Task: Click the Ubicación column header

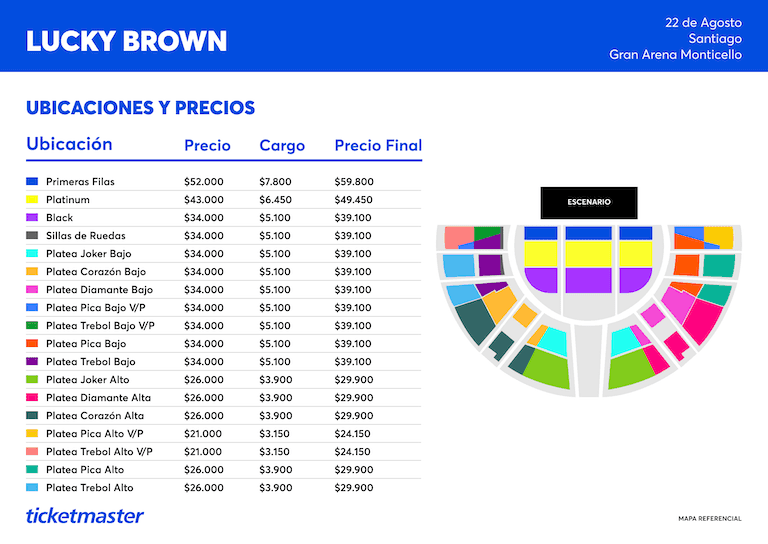Action: coord(69,144)
